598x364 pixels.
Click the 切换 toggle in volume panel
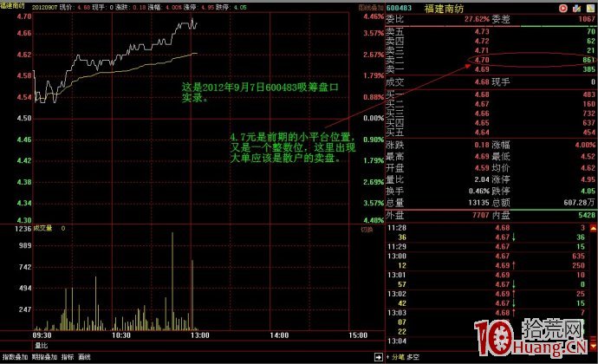pyautogui.click(x=367, y=230)
